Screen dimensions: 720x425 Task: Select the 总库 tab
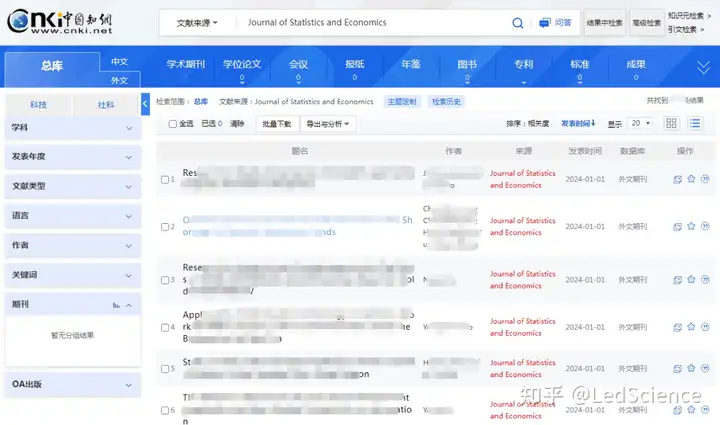[x=52, y=67]
